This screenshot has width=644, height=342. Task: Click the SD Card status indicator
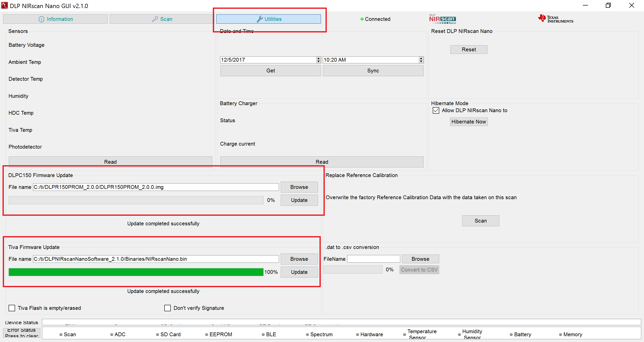pos(157,334)
